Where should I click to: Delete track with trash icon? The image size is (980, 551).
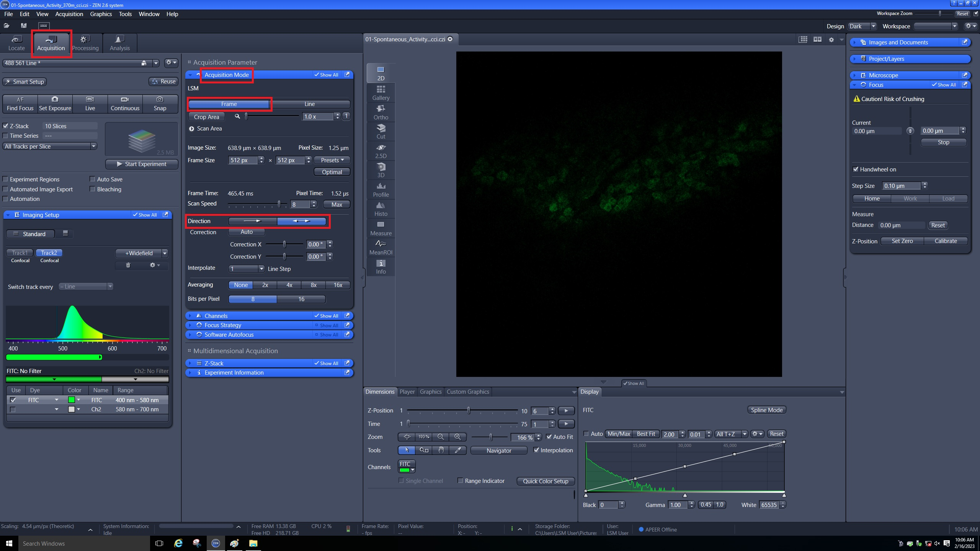[x=128, y=265]
